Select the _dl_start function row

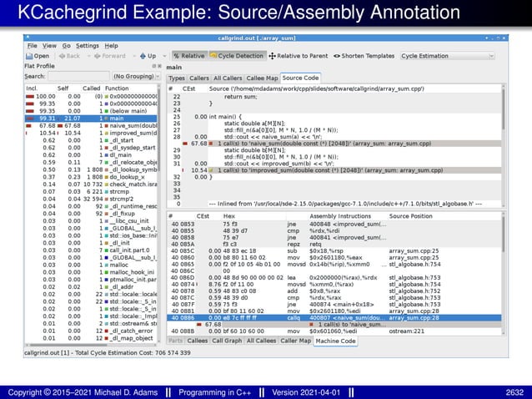[x=91, y=140]
